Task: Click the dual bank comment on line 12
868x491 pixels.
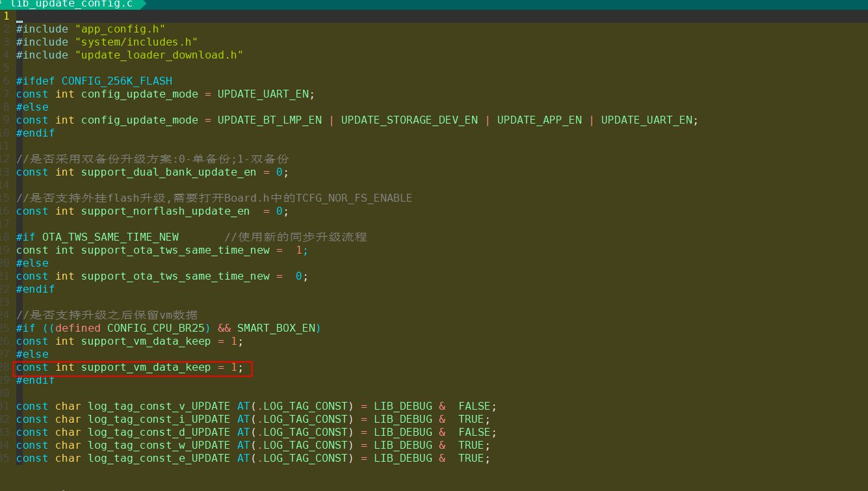Action: click(152, 159)
